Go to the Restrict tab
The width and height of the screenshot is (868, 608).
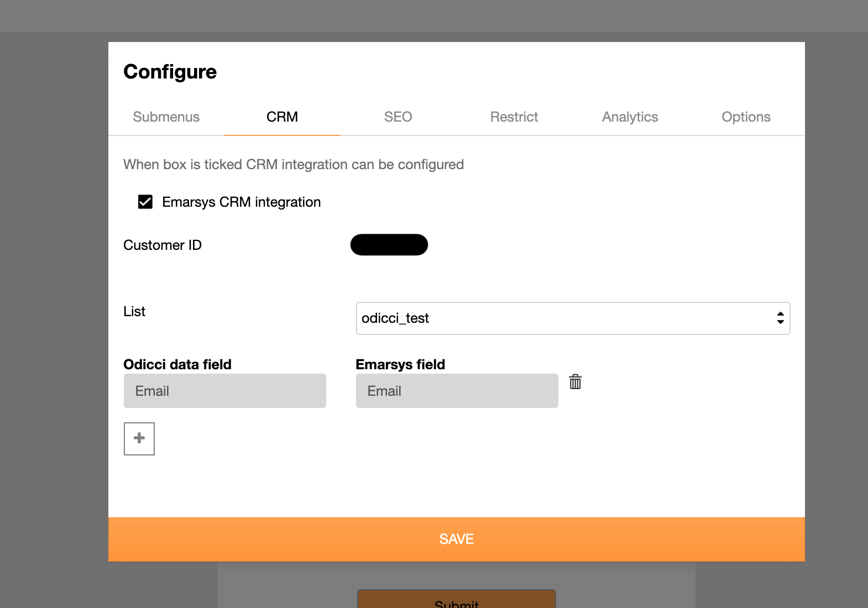pyautogui.click(x=514, y=117)
